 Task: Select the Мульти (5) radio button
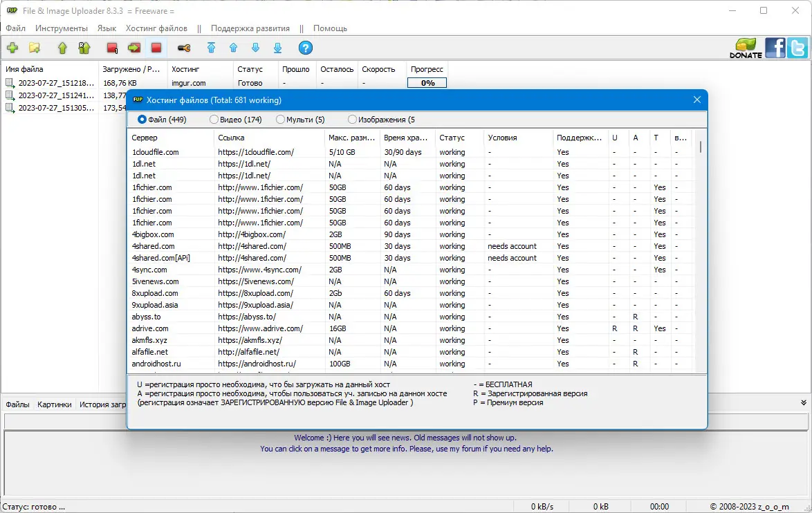tap(280, 120)
